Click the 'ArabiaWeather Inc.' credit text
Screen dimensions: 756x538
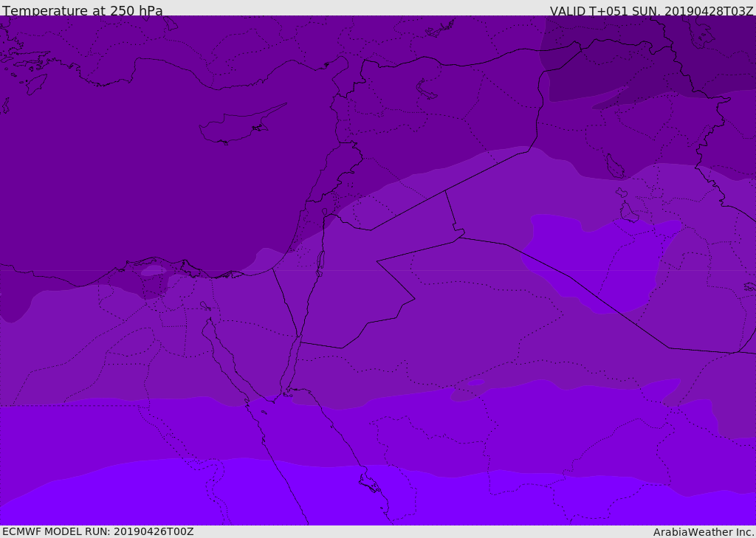pos(704,532)
